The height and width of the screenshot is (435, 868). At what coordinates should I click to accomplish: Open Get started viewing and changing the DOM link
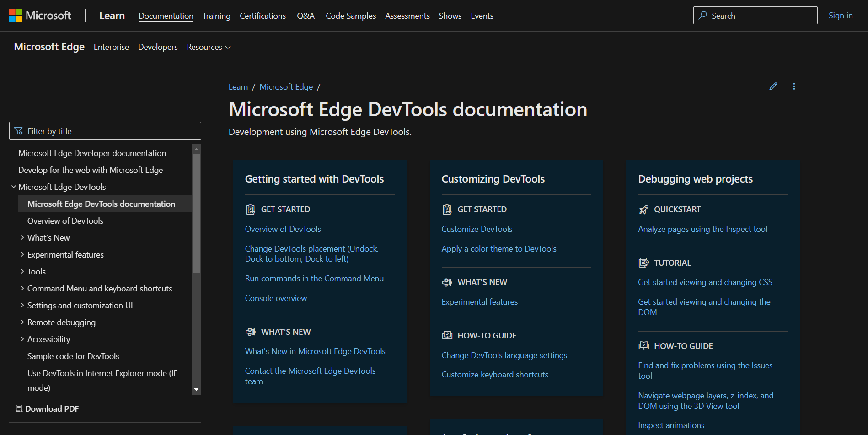tap(704, 307)
